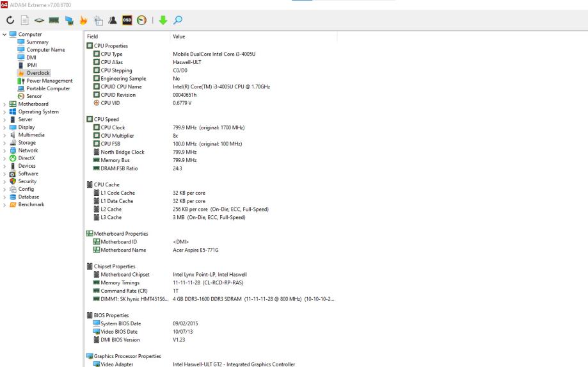Select Computer Name in sidebar
Image resolution: width=588 pixels, height=367 pixels.
click(x=45, y=49)
